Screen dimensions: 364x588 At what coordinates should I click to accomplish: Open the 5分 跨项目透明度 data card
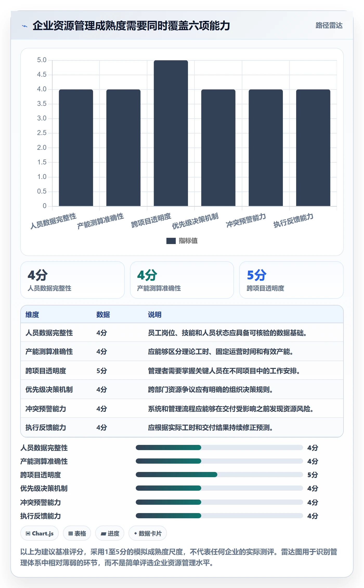coord(291,280)
